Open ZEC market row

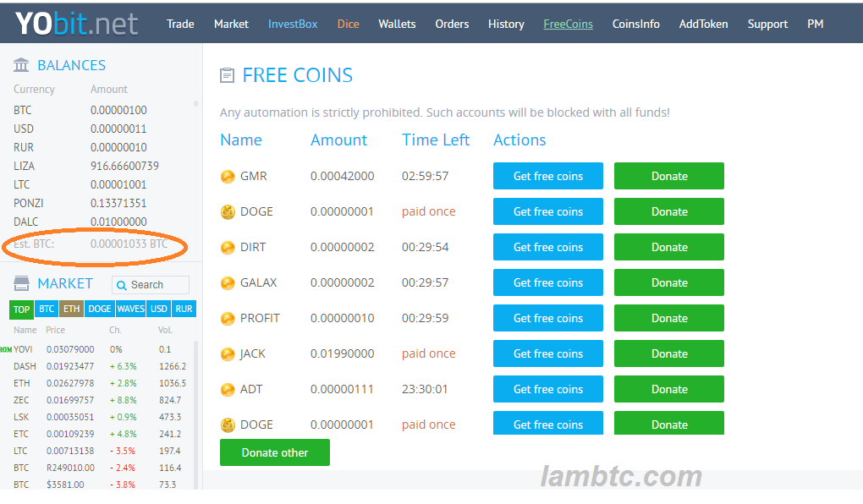[x=100, y=400]
